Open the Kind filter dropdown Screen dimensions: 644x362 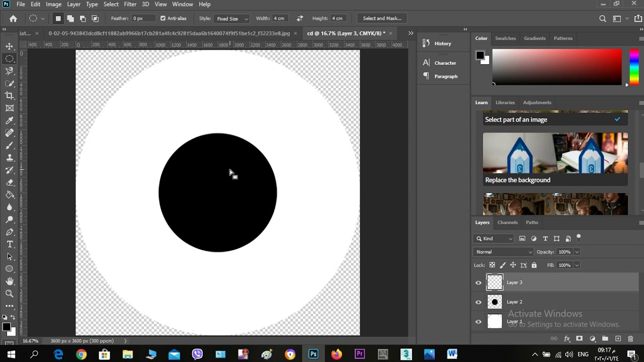(x=494, y=239)
